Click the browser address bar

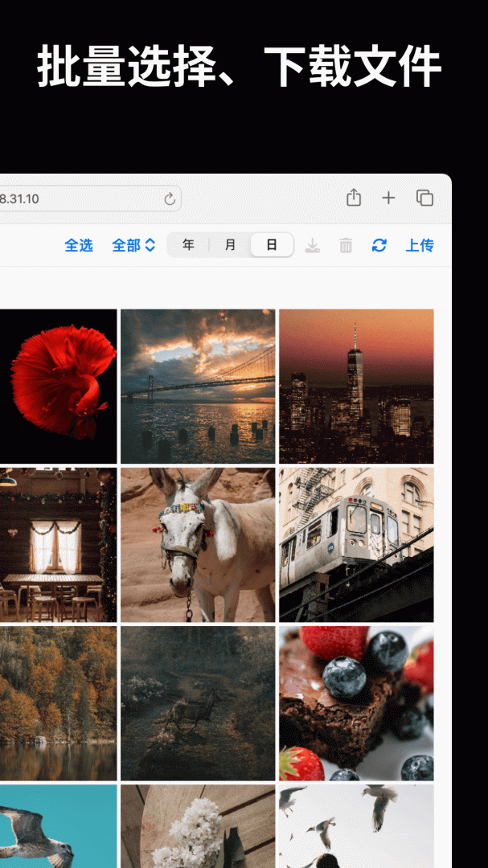(x=80, y=199)
